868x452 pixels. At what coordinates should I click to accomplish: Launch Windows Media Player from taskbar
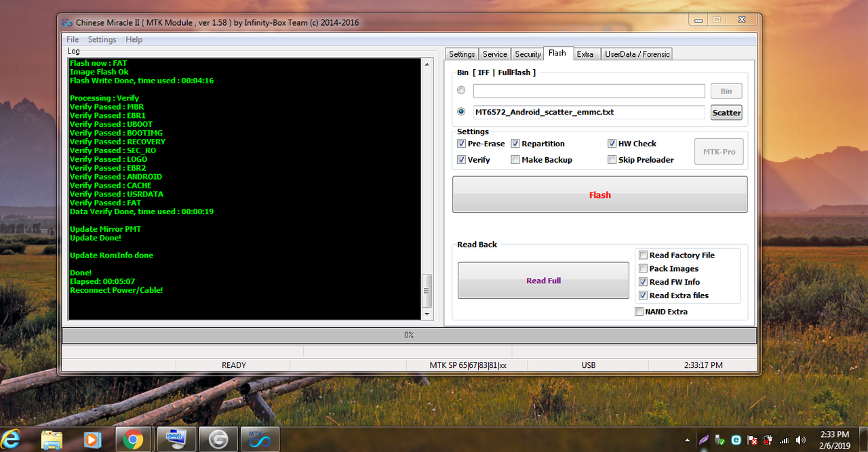click(92, 439)
